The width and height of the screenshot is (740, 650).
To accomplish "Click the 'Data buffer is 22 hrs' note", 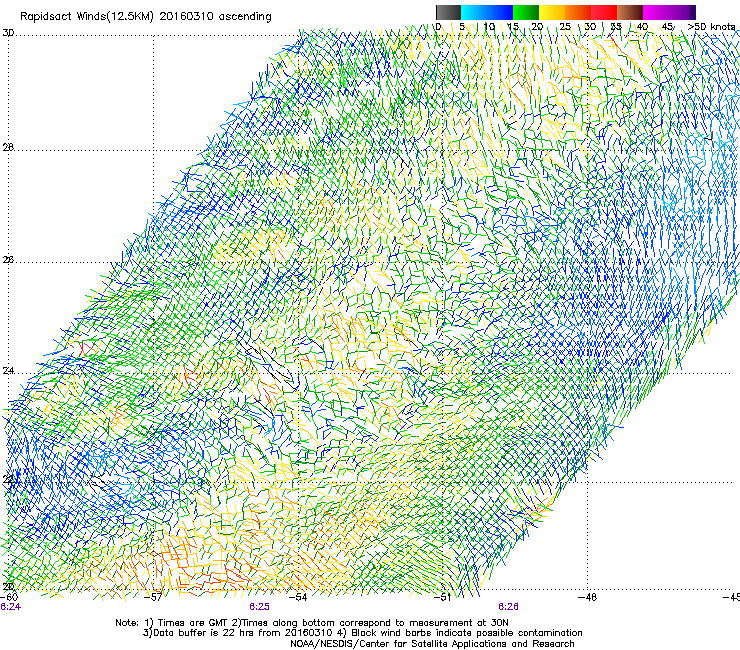I will point(244,633).
